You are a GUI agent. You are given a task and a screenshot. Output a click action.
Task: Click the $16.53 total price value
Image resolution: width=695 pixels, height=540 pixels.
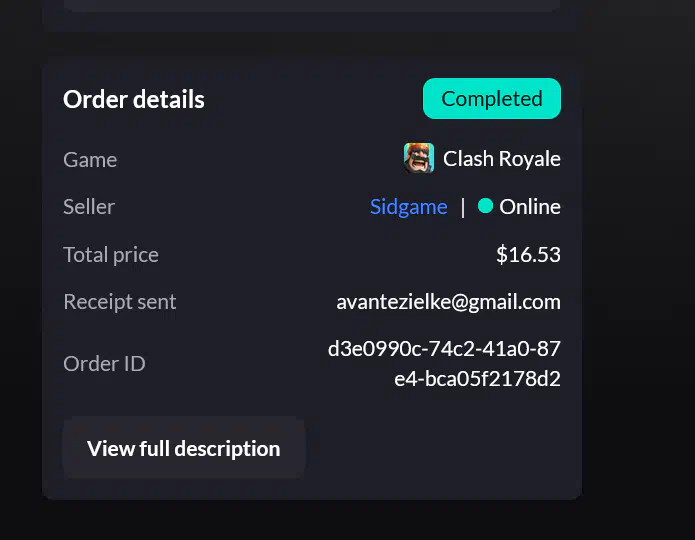coord(528,255)
